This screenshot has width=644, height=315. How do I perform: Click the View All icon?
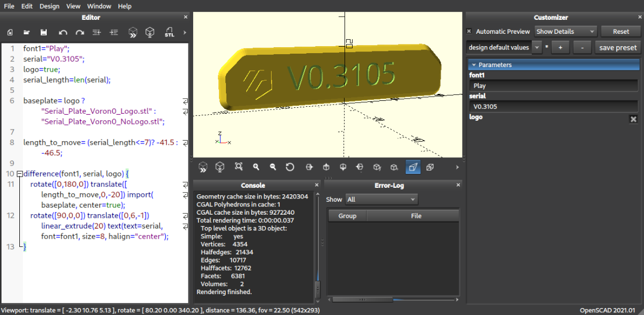pyautogui.click(x=239, y=167)
